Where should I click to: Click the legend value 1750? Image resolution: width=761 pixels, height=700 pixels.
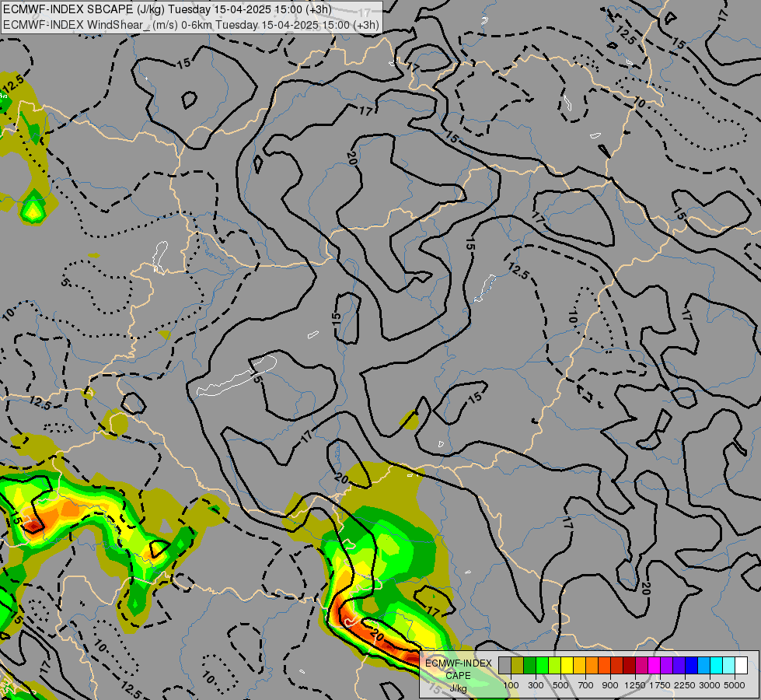coord(660,685)
